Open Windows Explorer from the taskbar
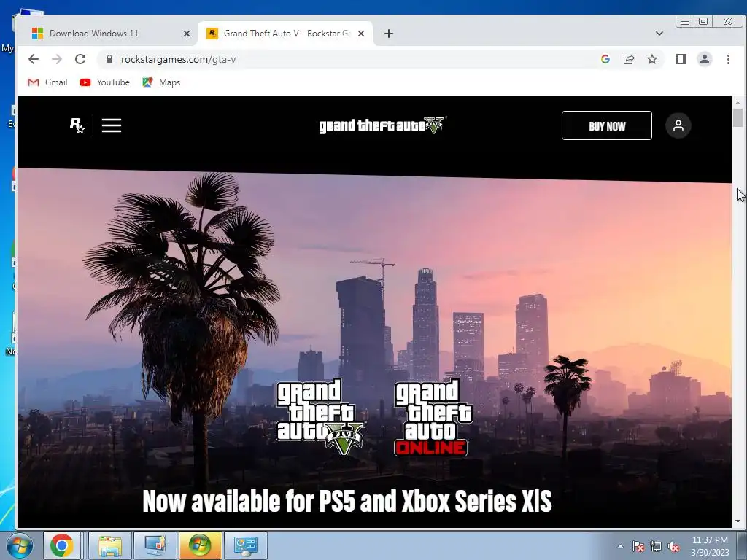Image resolution: width=747 pixels, height=560 pixels. point(109,545)
